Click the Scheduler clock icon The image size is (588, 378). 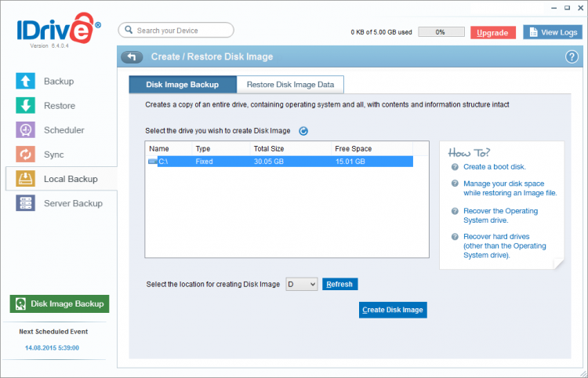26,129
